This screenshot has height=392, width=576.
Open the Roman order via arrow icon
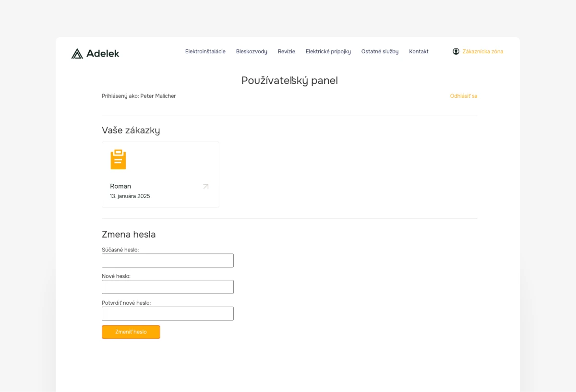[x=206, y=187]
